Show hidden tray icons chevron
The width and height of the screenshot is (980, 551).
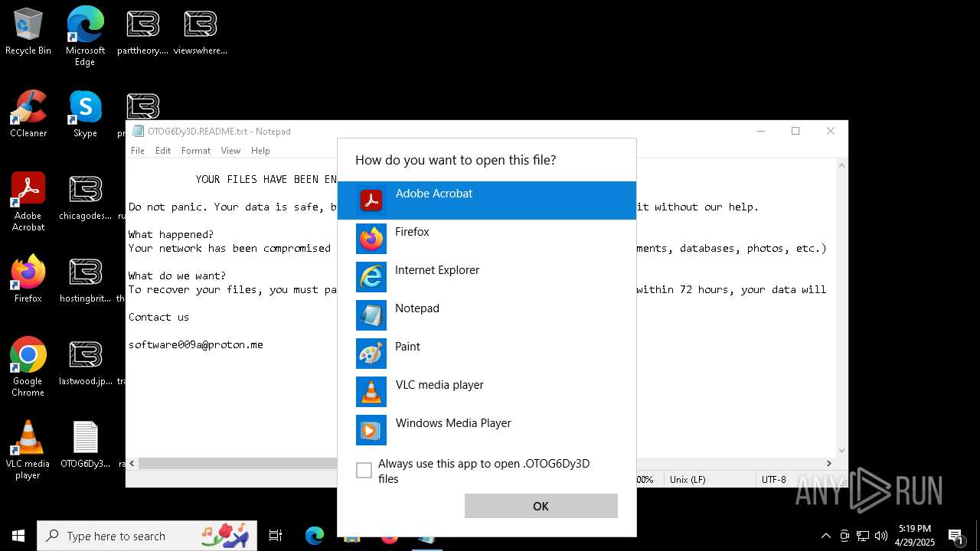(825, 536)
